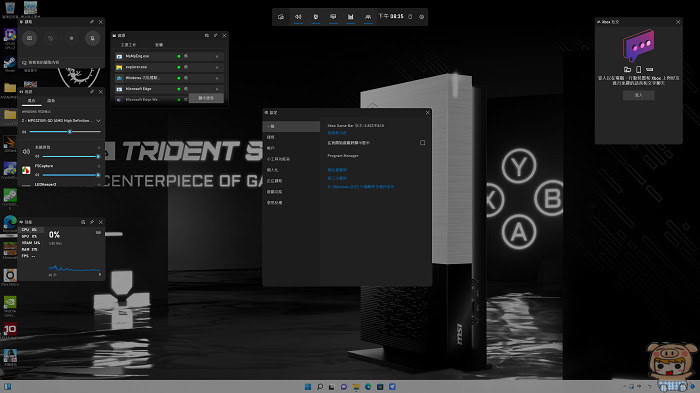Adjust the FSCapture volume slider

[71, 175]
